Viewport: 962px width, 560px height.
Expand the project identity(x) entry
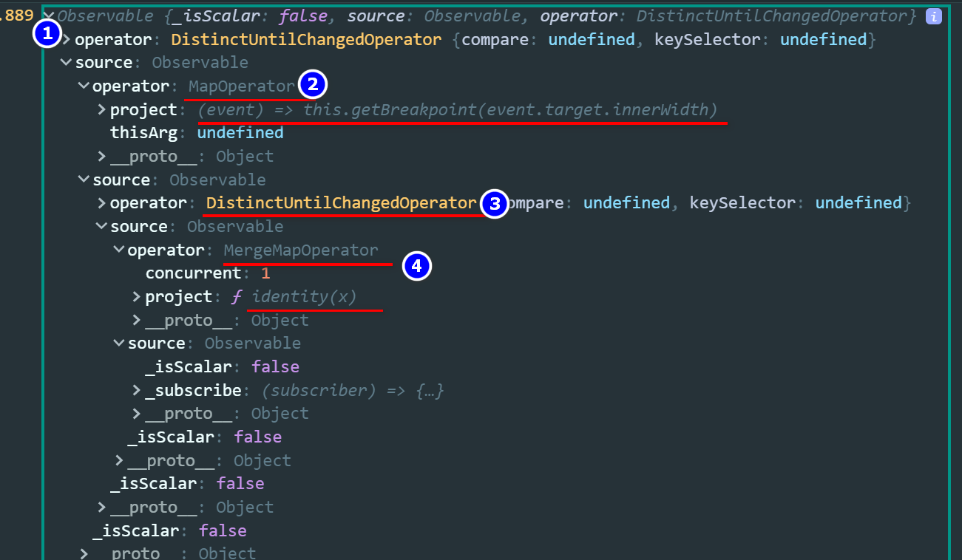coord(136,297)
